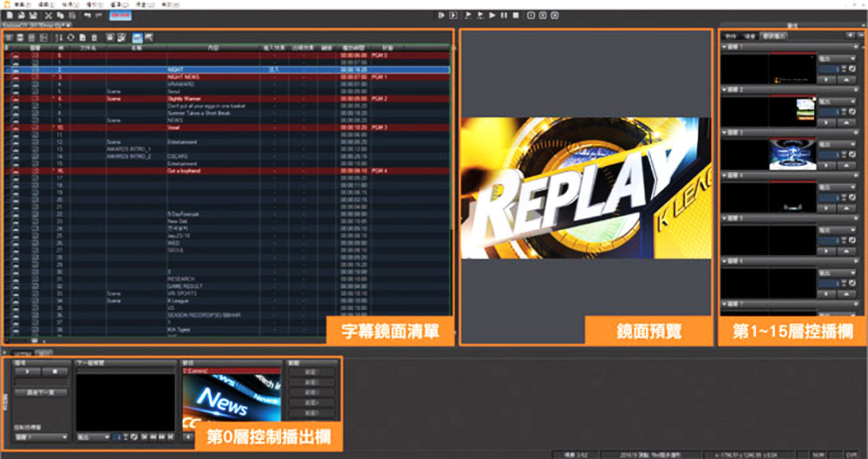Click the Play triangle in top playback toolbar
868x459 pixels.
tap(492, 16)
